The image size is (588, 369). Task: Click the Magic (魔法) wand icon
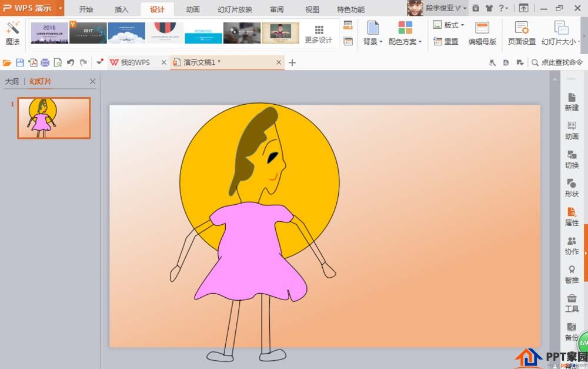click(12, 28)
